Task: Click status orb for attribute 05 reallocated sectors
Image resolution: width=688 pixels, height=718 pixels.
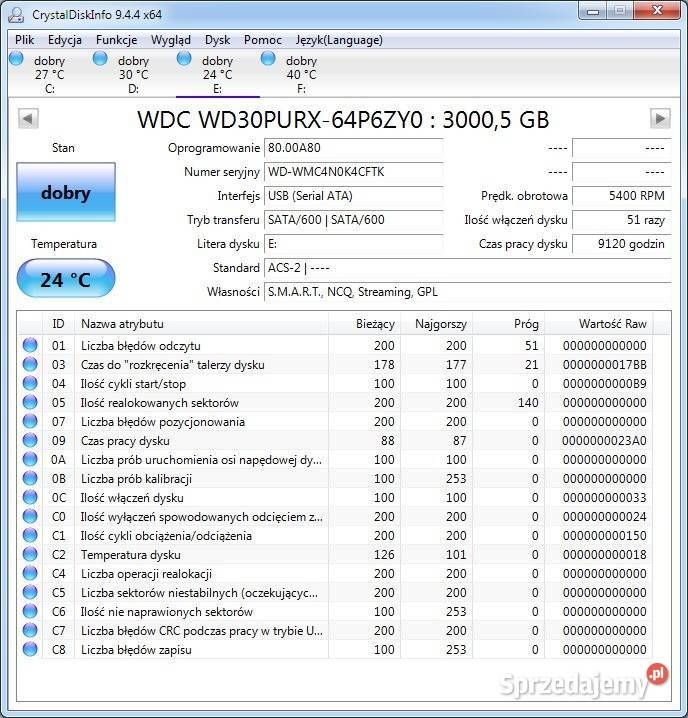Action: (30, 403)
